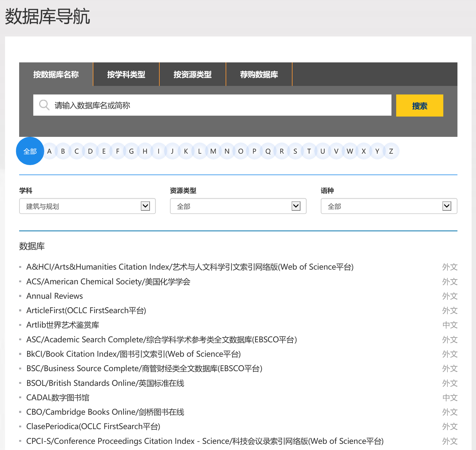Choose letter M in alphabet index
Image resolution: width=476 pixels, height=450 pixels.
click(213, 151)
